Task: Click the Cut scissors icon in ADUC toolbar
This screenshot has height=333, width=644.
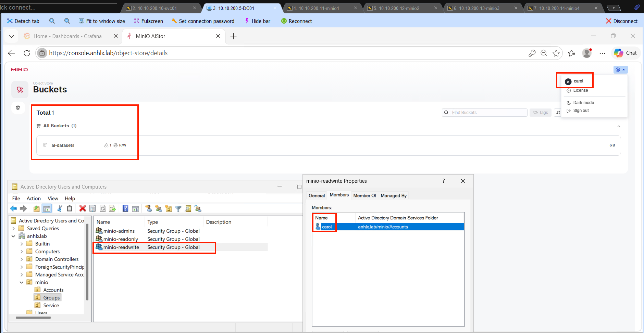Action: click(60, 208)
